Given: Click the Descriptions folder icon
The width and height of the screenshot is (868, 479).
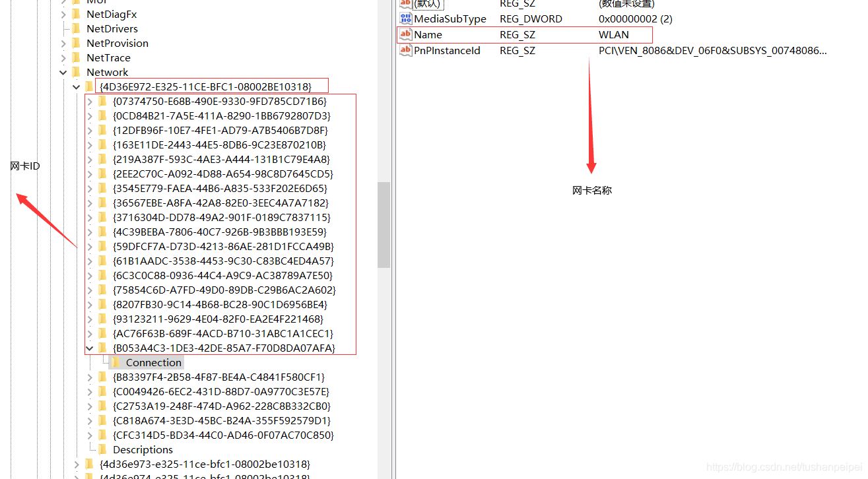Looking at the screenshot, I should pyautogui.click(x=102, y=450).
